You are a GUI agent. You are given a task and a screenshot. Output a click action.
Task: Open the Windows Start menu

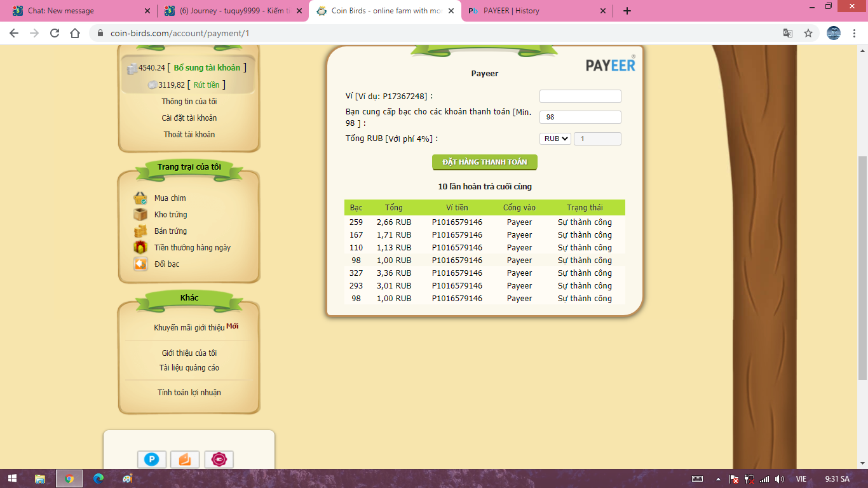pyautogui.click(x=12, y=478)
